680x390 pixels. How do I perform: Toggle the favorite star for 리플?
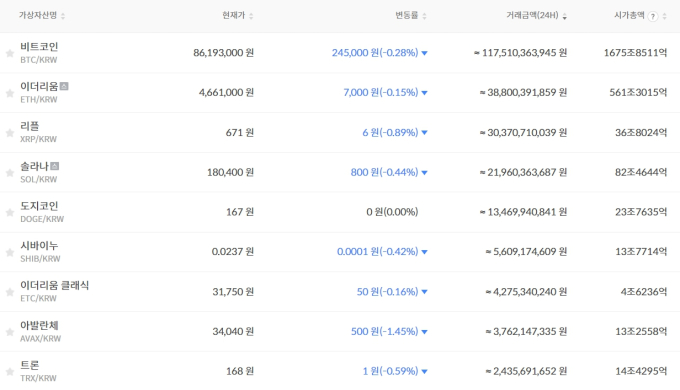10,133
